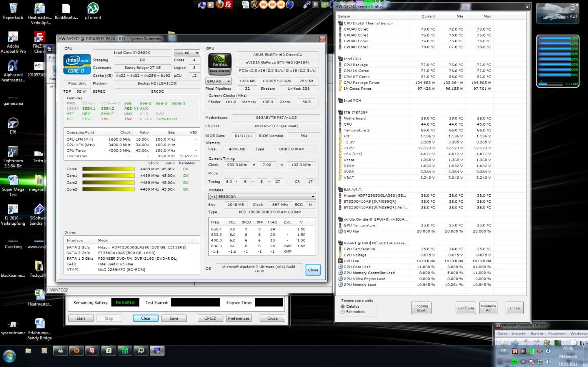Select Celsius temperature unit
Screen dimensions: 588x367
tap(343, 306)
